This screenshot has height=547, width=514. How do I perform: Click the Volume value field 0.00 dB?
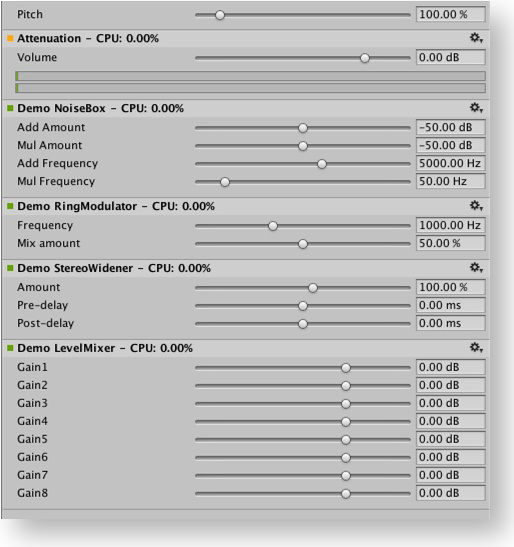(x=450, y=57)
